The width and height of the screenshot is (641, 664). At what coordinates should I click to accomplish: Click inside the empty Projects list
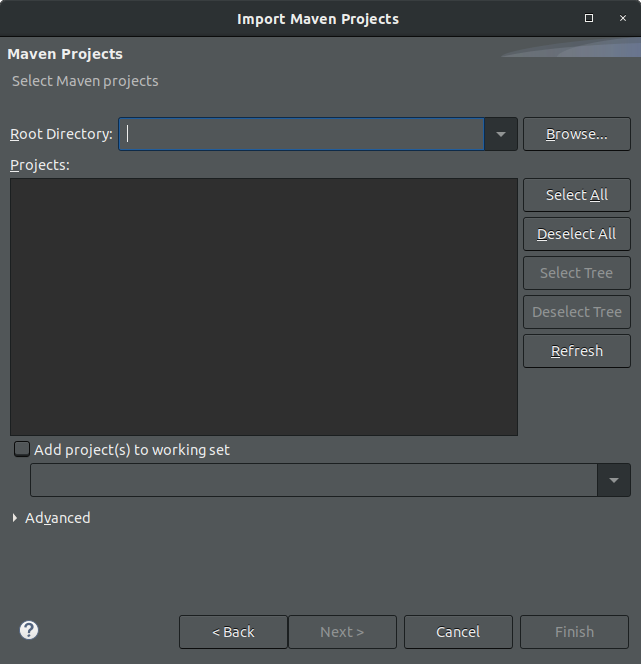pos(263,306)
